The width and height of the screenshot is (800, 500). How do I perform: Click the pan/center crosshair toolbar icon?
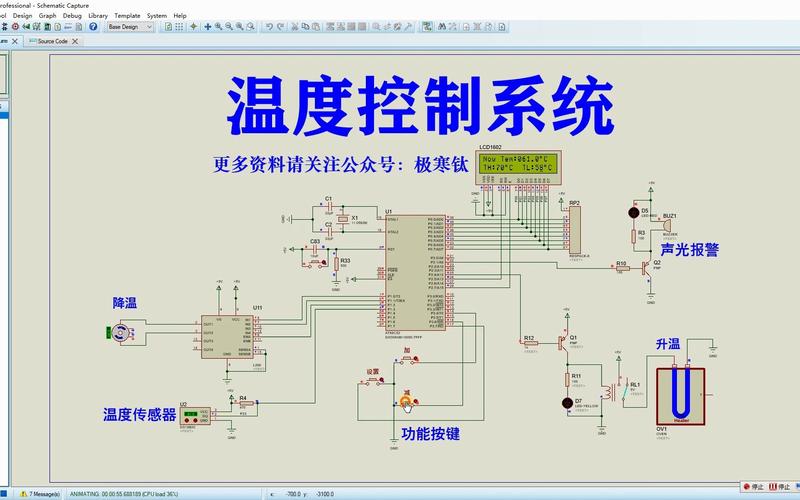(205, 27)
